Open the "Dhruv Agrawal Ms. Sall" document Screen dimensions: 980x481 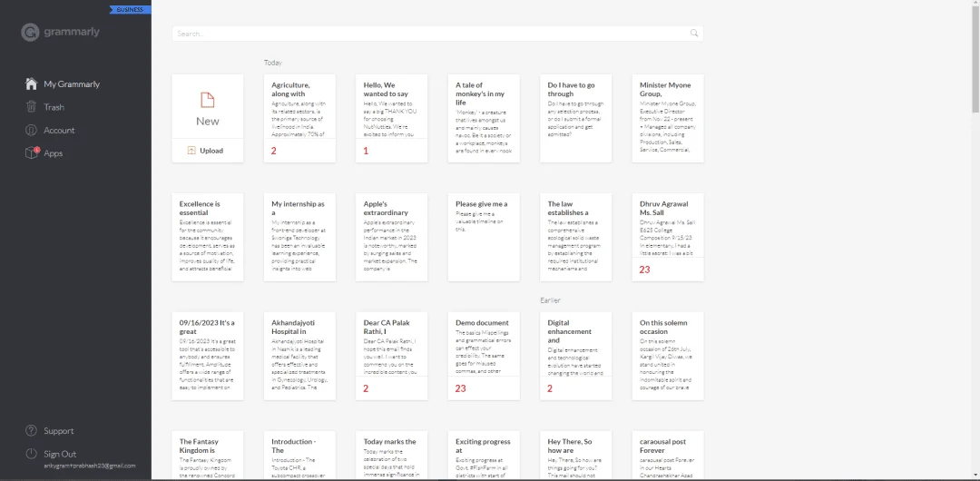[x=668, y=237]
